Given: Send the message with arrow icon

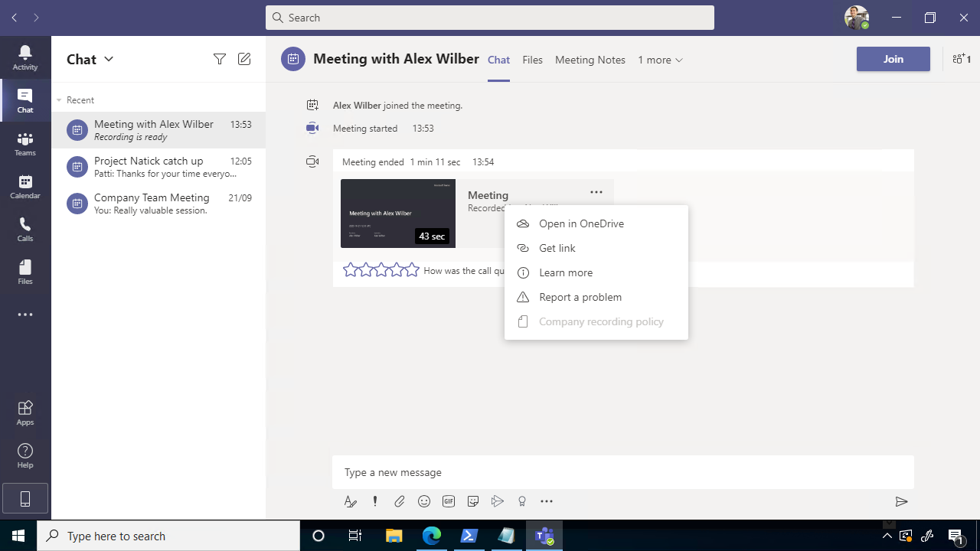Looking at the screenshot, I should 901,501.
